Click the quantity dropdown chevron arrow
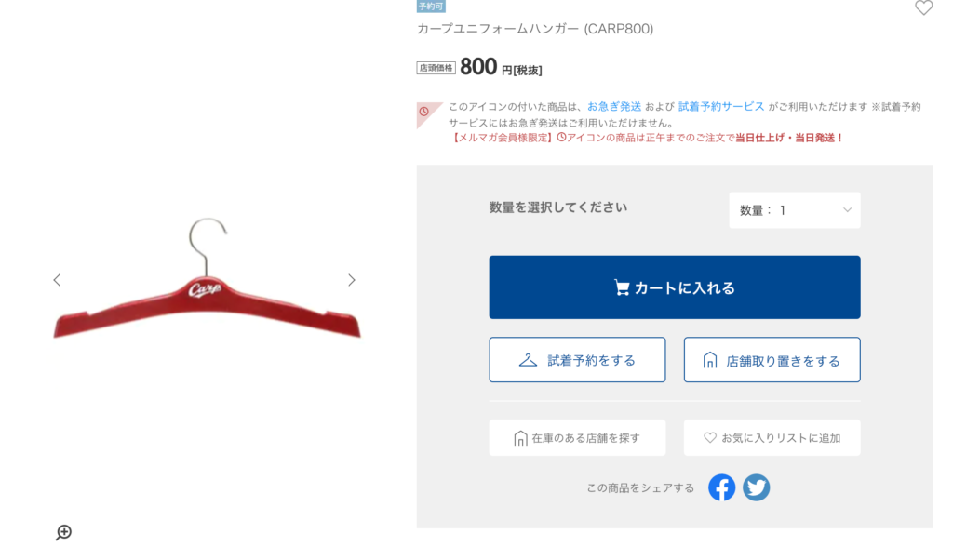Image resolution: width=953 pixels, height=560 pixels. [x=847, y=210]
